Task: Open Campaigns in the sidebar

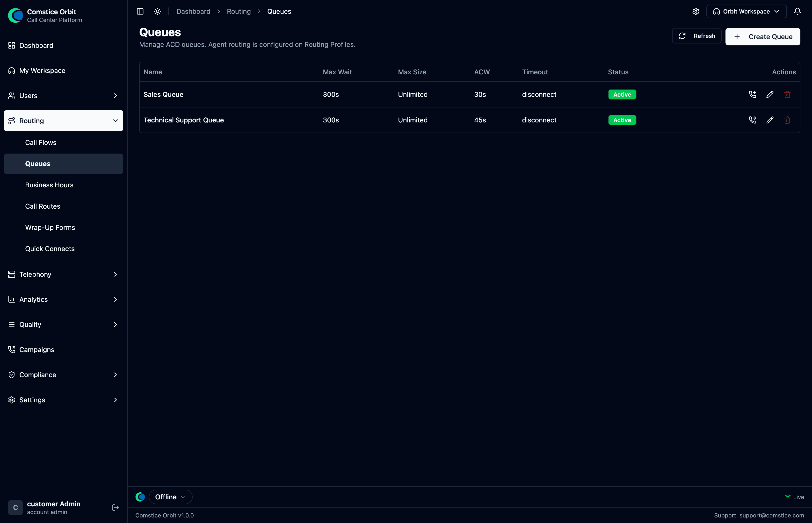Action: (x=64, y=349)
